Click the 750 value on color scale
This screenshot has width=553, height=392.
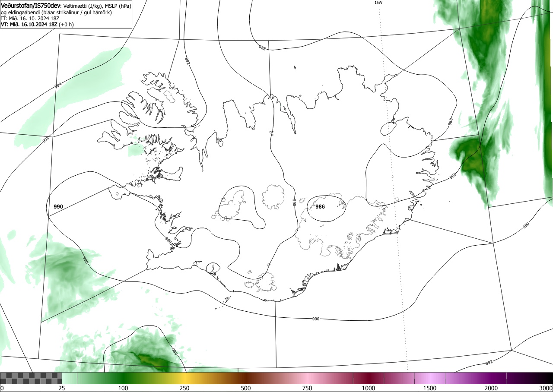pyautogui.click(x=307, y=388)
